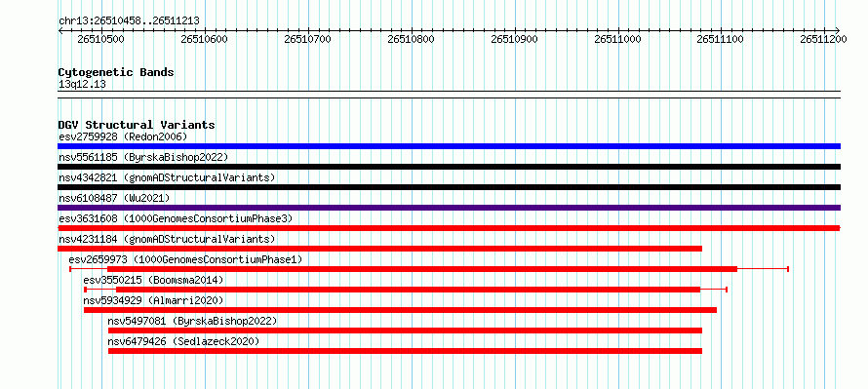Click ruler position 26510800
This screenshot has width=868, height=389.
(x=412, y=39)
